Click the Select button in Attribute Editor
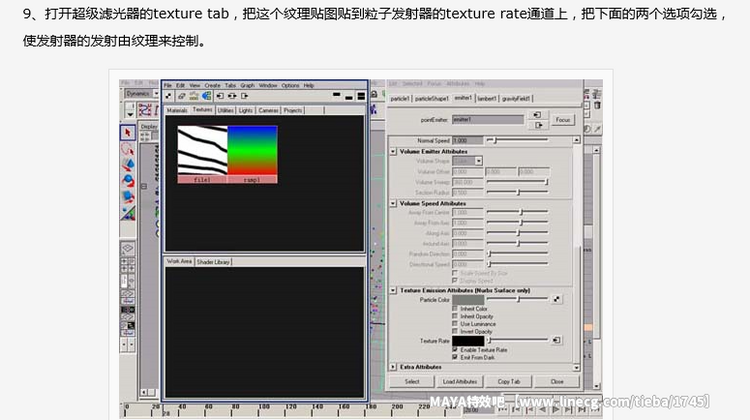The height and width of the screenshot is (420, 750). [x=412, y=381]
